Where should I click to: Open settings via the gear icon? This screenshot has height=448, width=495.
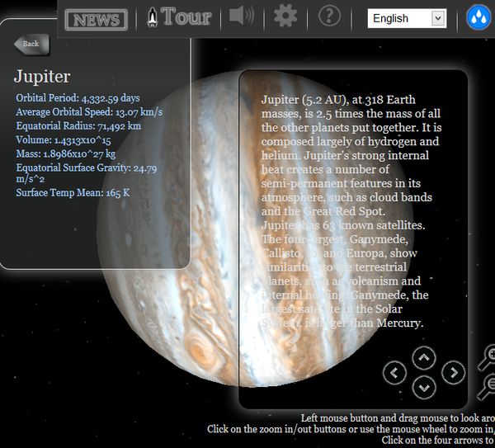click(x=285, y=16)
